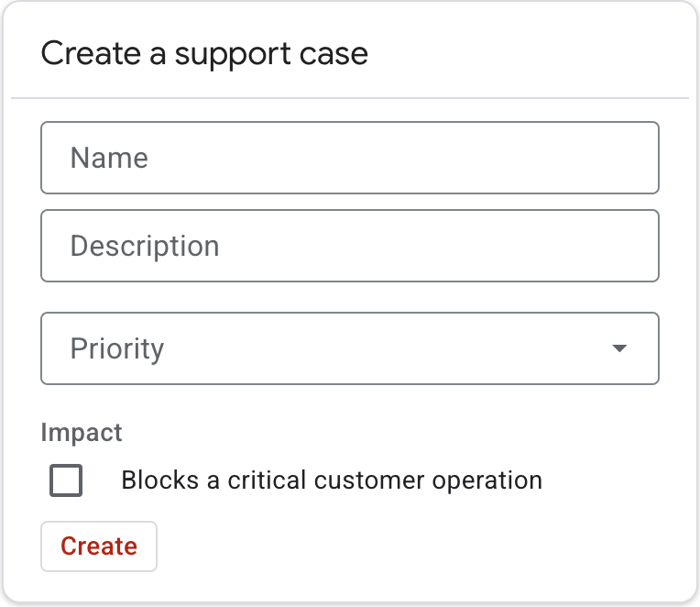
Task: Click the middle of the Priority select box
Action: (x=349, y=348)
